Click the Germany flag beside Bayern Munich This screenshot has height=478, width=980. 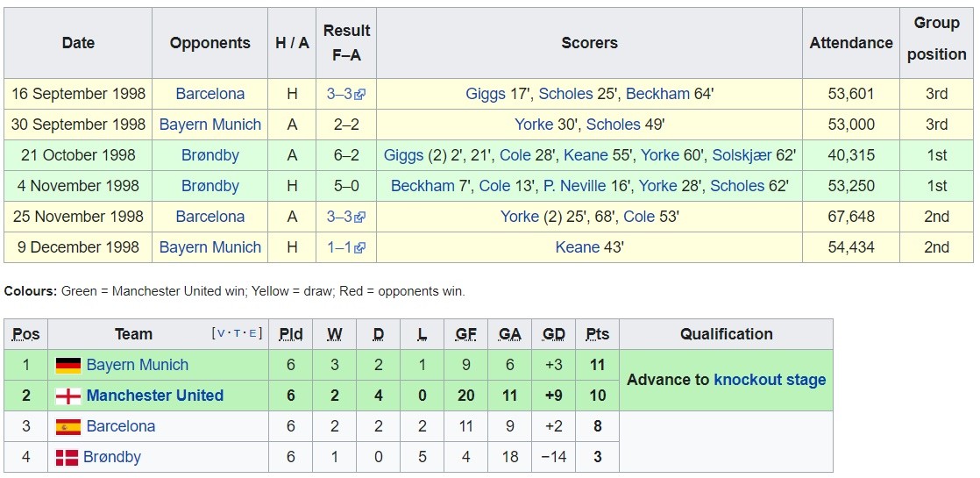click(x=67, y=366)
